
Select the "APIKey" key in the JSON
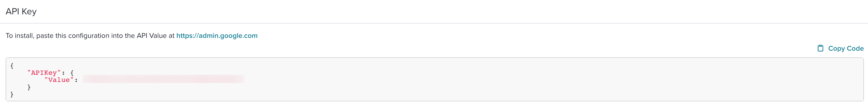(44, 73)
